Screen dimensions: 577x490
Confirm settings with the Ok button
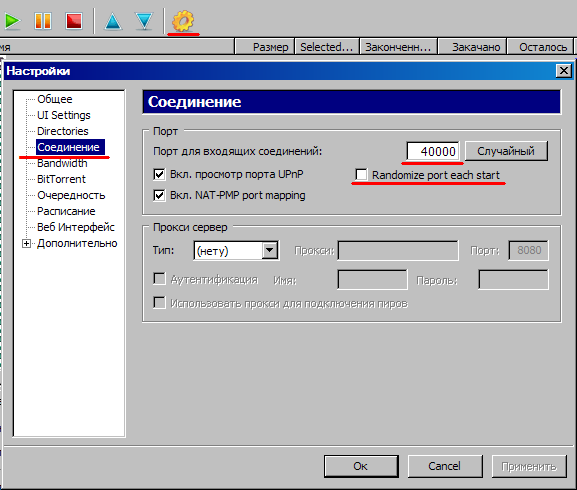click(x=361, y=466)
